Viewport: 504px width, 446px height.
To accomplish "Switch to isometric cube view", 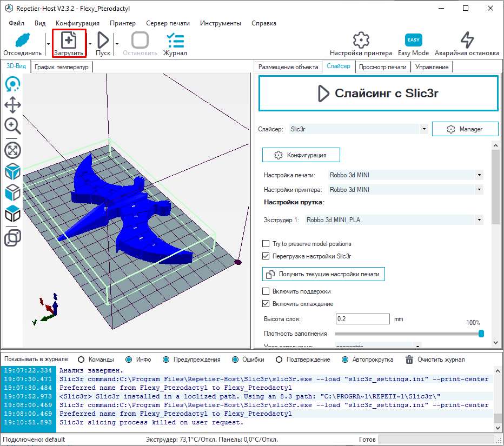I will (12, 171).
